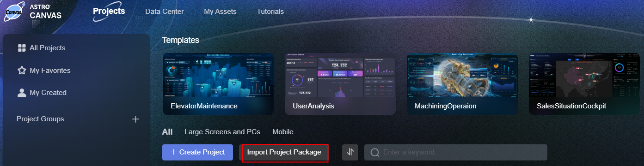Toggle the sort order icon button
Viewport: 644px width, 166px height.
(x=350, y=152)
